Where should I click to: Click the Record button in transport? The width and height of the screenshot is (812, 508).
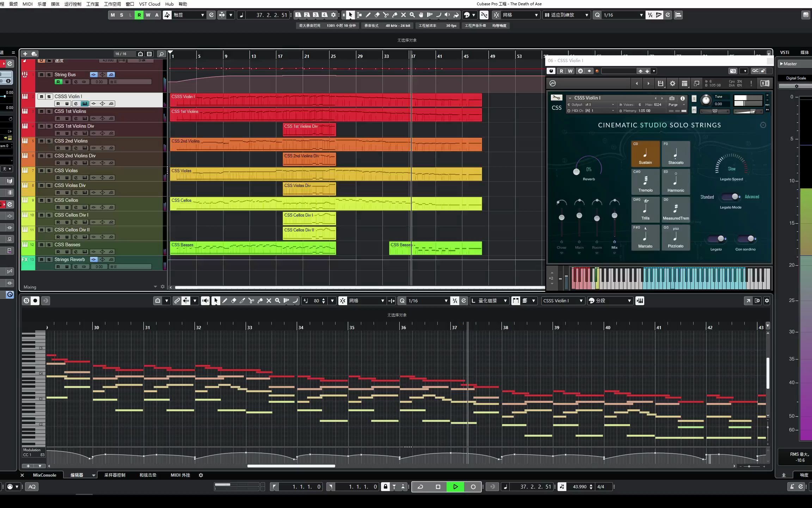pyautogui.click(x=473, y=486)
